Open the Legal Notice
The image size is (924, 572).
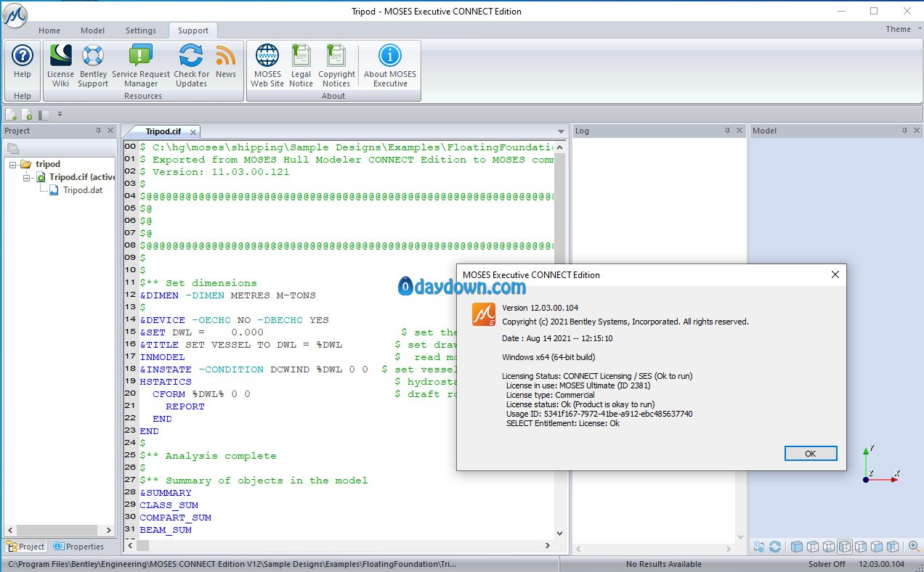(301, 65)
